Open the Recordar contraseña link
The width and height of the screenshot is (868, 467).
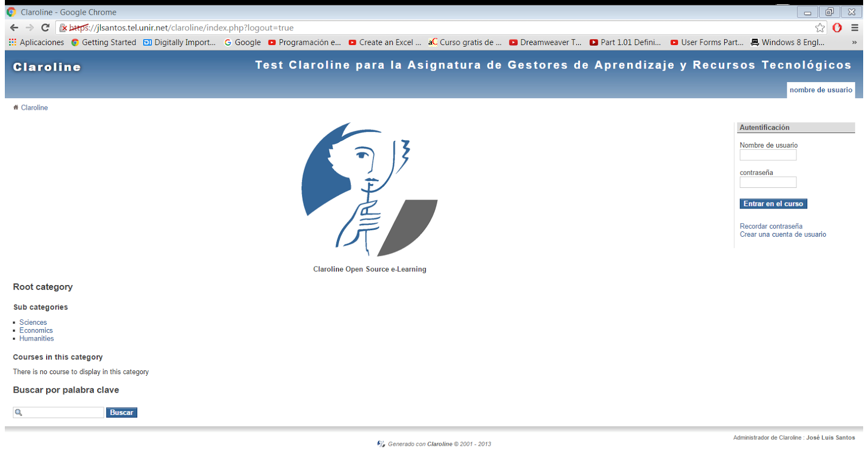pyautogui.click(x=771, y=226)
